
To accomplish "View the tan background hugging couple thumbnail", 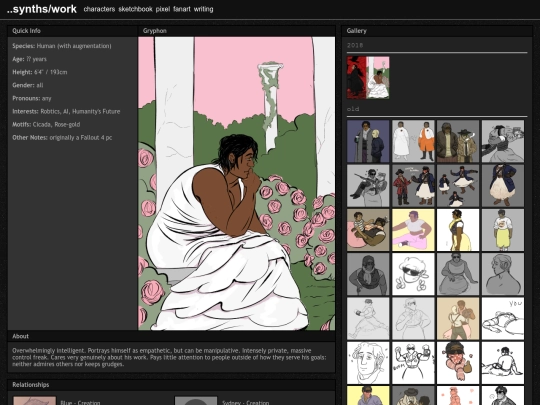I will pyautogui.click(x=458, y=319).
